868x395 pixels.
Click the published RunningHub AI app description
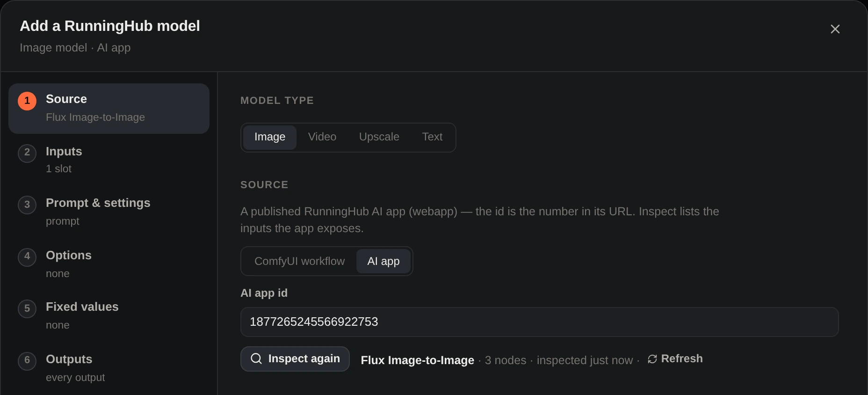click(480, 220)
